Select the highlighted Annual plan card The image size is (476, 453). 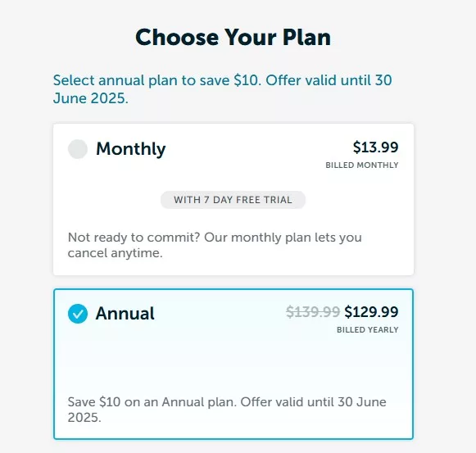[233, 364]
